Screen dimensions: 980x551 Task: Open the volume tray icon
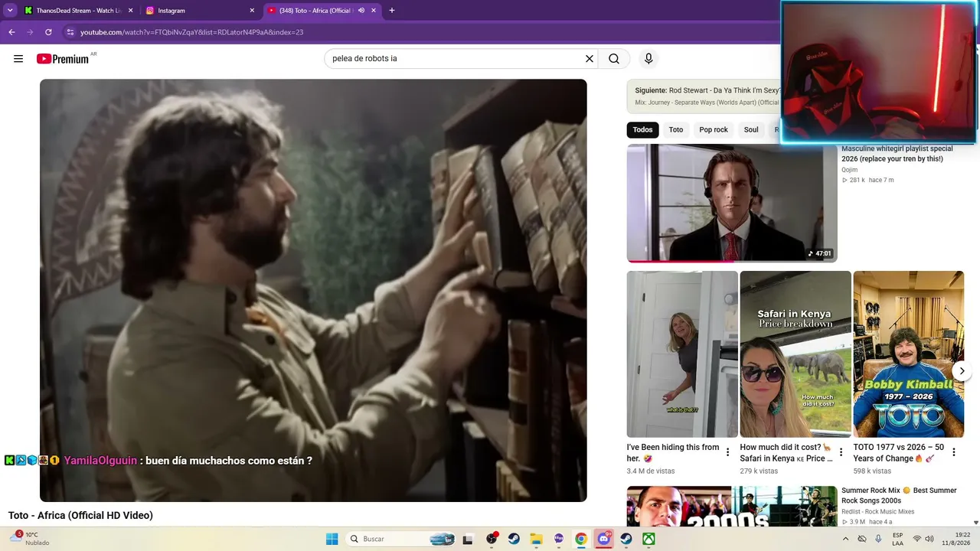click(x=929, y=539)
